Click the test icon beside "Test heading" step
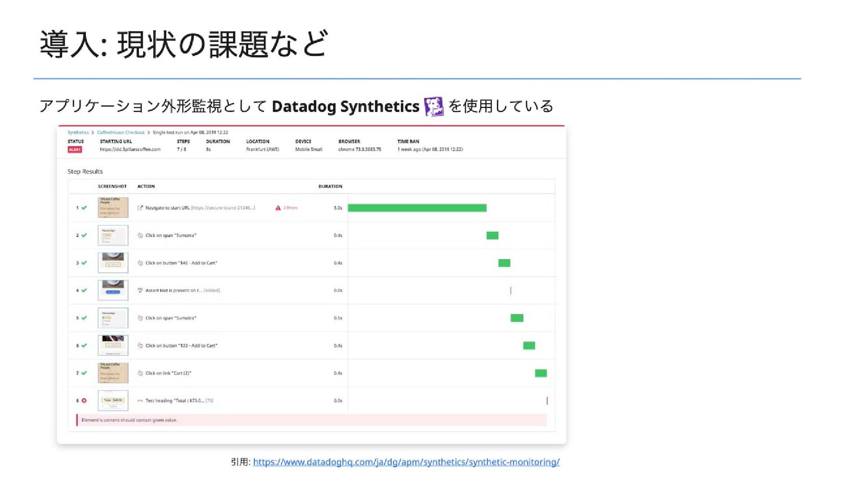The image size is (868, 488). [140, 401]
